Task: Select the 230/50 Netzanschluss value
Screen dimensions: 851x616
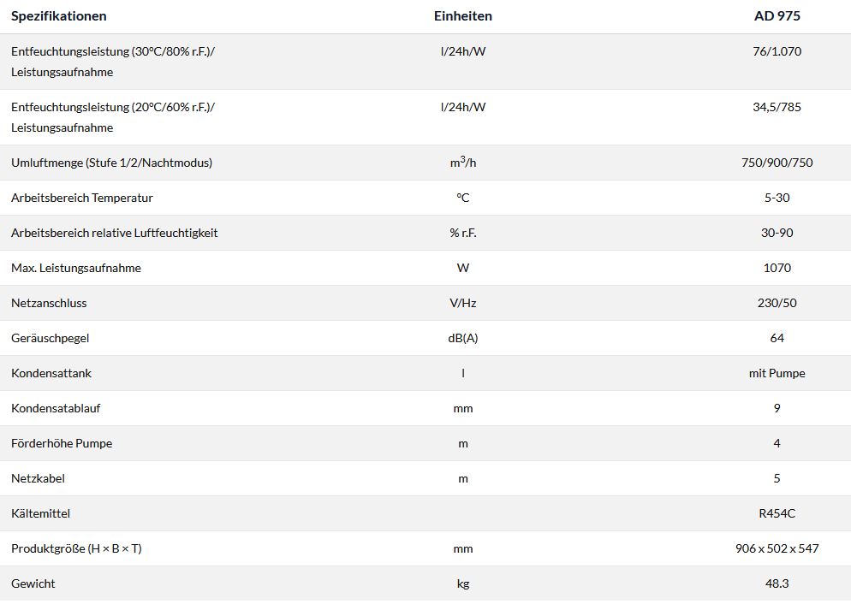Action: pyautogui.click(x=777, y=303)
